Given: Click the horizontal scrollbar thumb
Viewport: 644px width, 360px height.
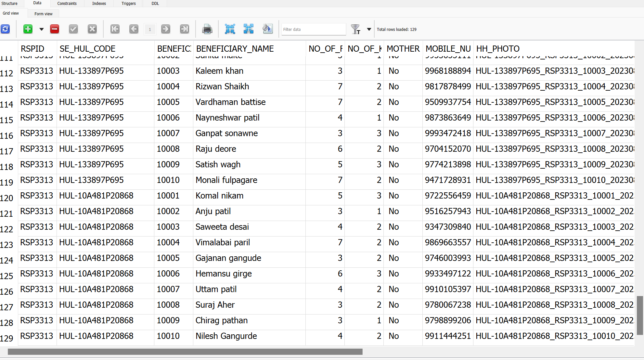Looking at the screenshot, I should pos(185,352).
